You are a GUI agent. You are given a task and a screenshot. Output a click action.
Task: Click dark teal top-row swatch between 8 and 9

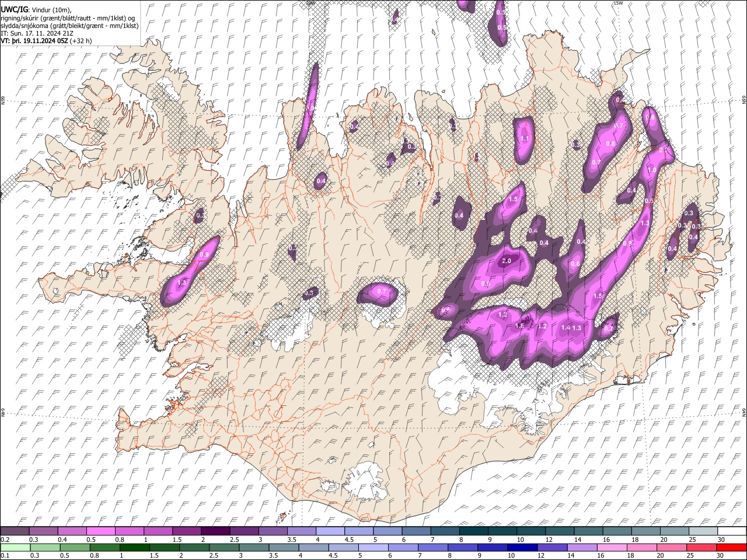473,531
